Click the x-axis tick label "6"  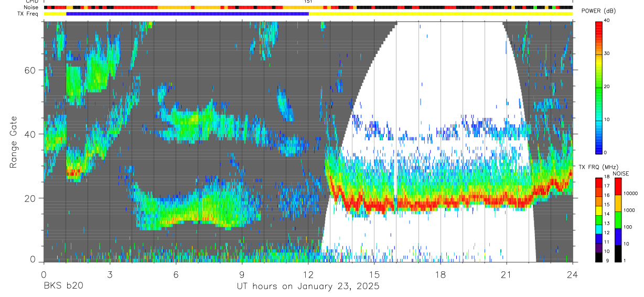click(x=176, y=273)
